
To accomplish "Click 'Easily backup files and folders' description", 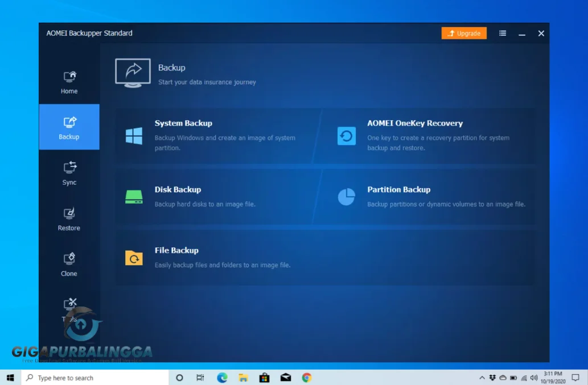I will (223, 265).
